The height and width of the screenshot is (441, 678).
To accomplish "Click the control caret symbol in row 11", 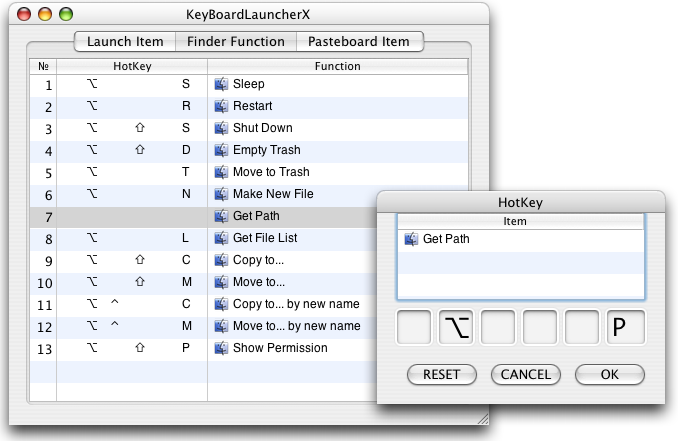I will pos(115,302).
